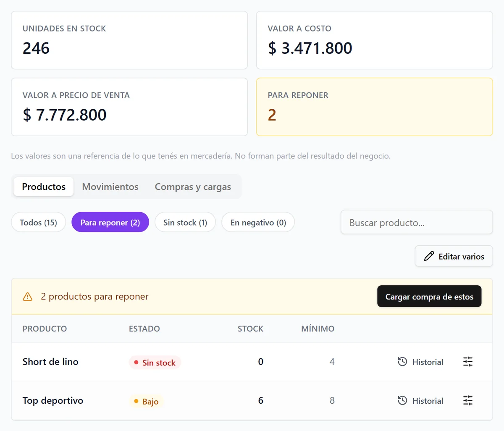This screenshot has height=431, width=504.
Task: Click the MÍNIMO column header
Action: coord(318,329)
